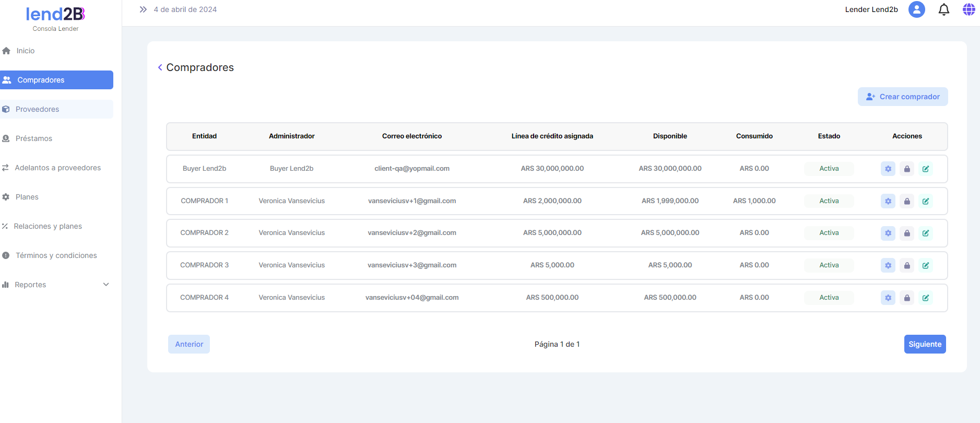Click the Crear comprador button
980x423 pixels.
coord(902,97)
